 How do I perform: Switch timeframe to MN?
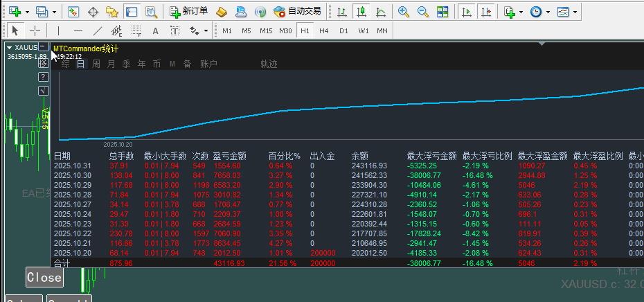(382, 30)
